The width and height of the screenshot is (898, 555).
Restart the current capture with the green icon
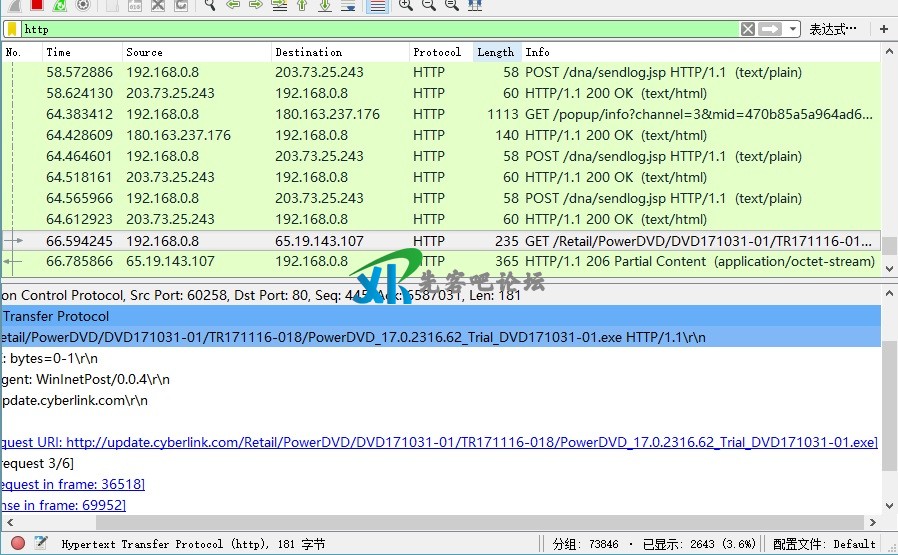pos(60,5)
